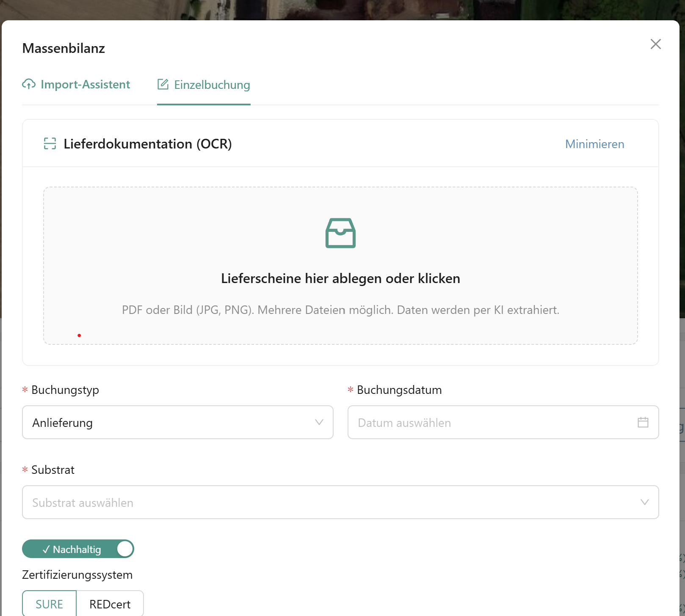The width and height of the screenshot is (685, 616).
Task: Click the checkmark inside the Nachhaltig toggle
Action: [x=47, y=549]
